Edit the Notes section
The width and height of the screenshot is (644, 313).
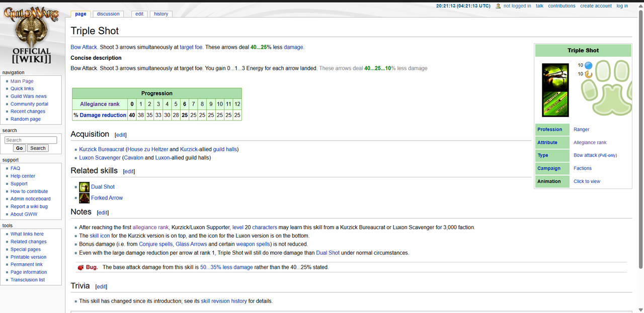103,213
